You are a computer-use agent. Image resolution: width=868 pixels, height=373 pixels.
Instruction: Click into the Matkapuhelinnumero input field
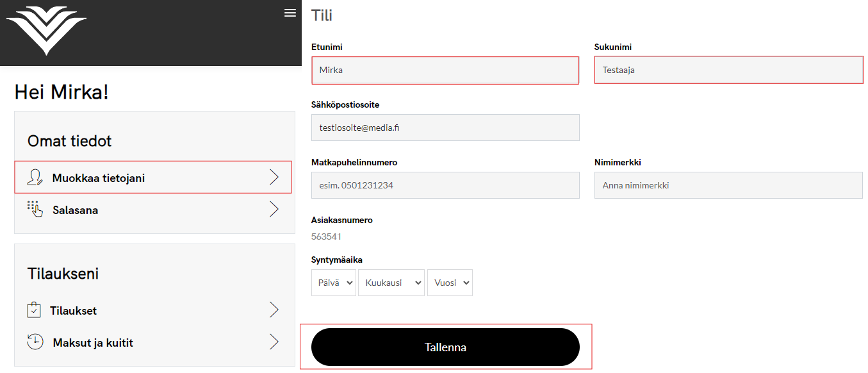click(445, 185)
